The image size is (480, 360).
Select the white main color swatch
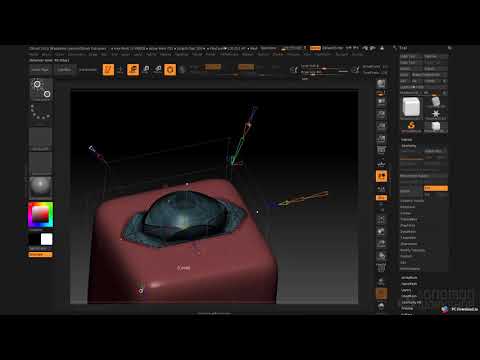tap(46, 239)
